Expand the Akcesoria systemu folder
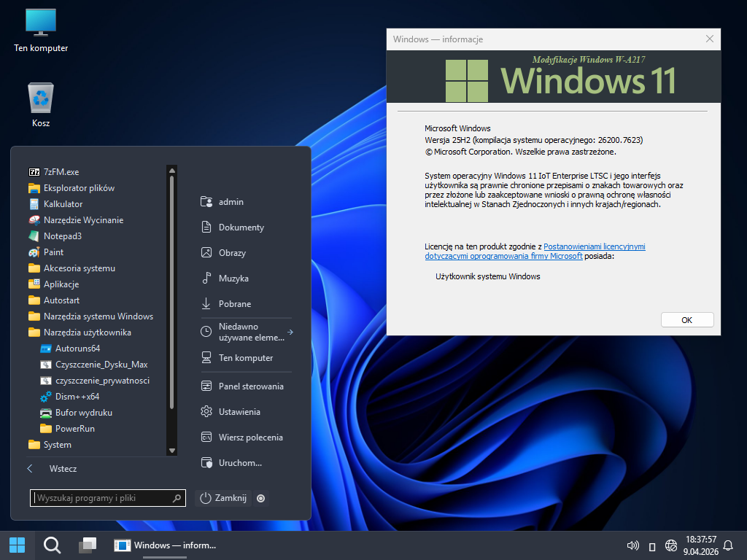Viewport: 747px width, 560px height. 79,268
